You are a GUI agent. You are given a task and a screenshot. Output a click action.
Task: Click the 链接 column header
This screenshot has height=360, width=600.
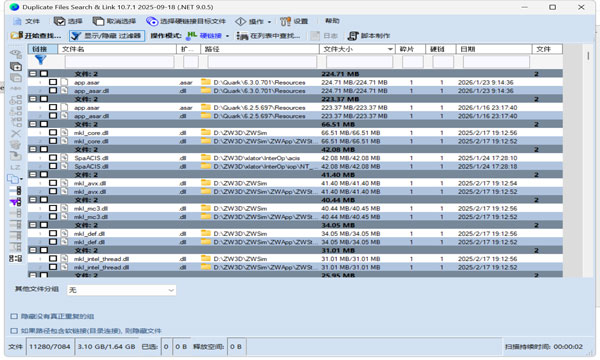[x=42, y=49]
